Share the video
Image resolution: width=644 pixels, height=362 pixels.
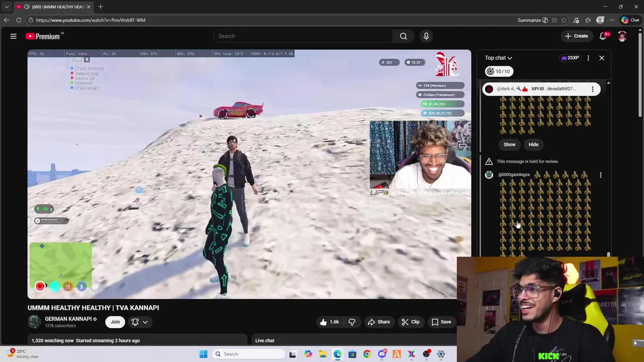[x=378, y=322]
